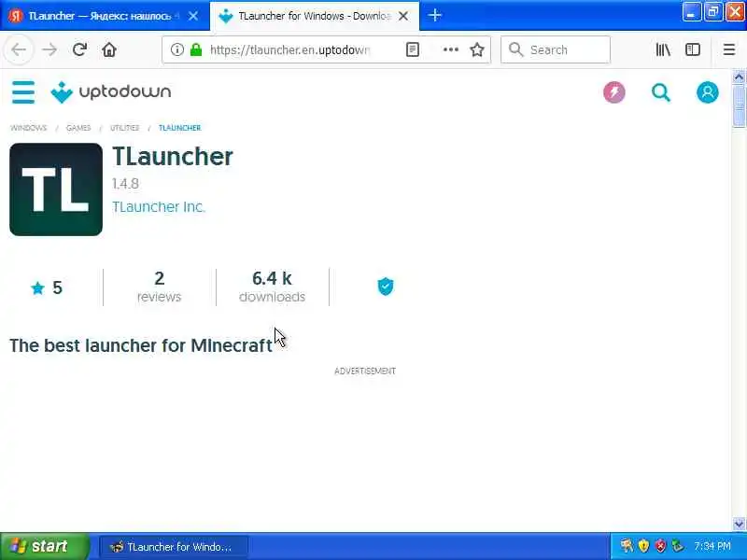Screen dimensions: 747x560
Task: Close the Yandex TLauncher tab
Action: click(193, 16)
